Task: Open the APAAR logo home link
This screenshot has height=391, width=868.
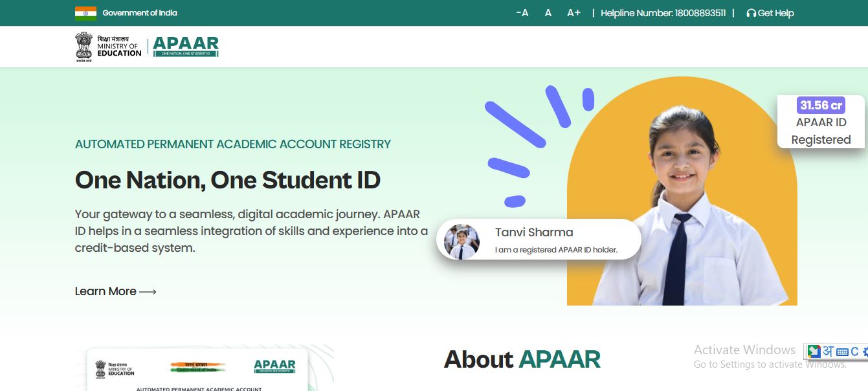Action: tap(186, 47)
